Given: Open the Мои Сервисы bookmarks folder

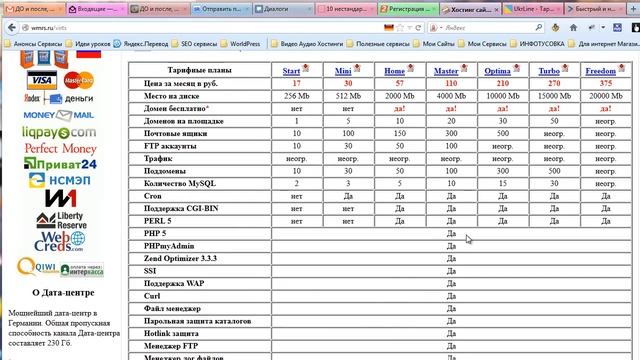Looking at the screenshot, I should pyautogui.click(x=482, y=44).
